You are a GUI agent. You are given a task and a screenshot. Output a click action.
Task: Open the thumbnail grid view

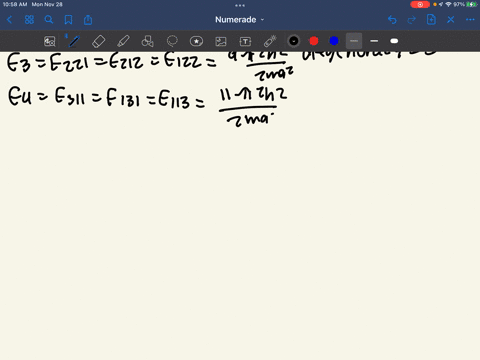coord(29,20)
